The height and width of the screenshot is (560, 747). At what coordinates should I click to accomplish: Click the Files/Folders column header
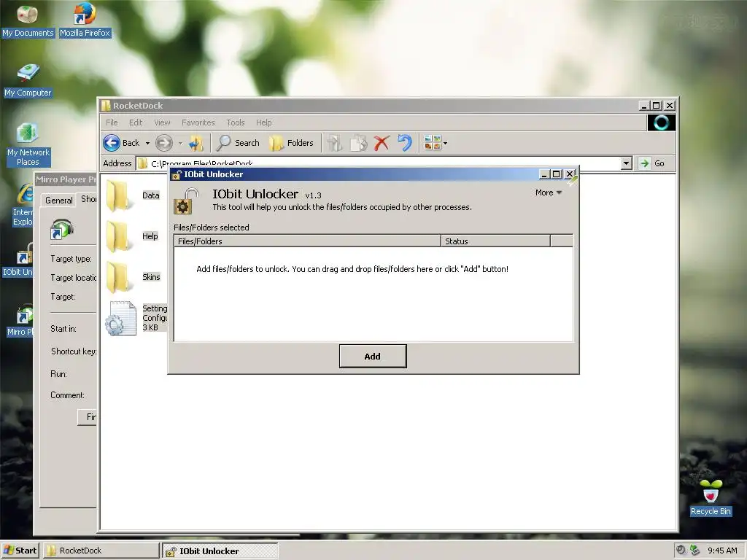(307, 241)
